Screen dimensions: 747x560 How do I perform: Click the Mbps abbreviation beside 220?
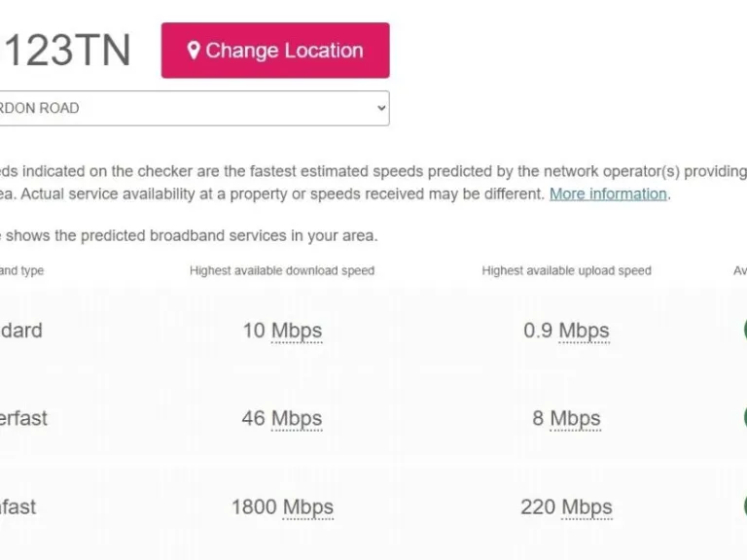click(x=587, y=507)
